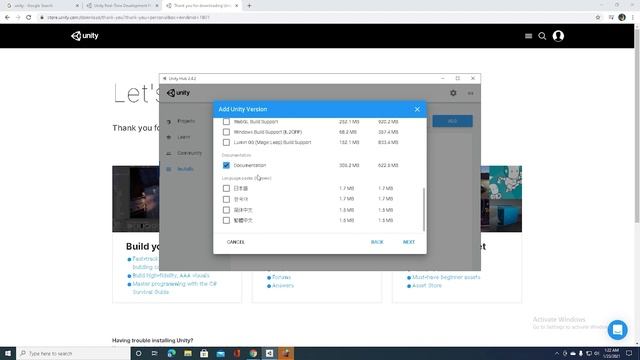This screenshot has height=360, width=640.
Task: Bookmark this page with the star icon
Action: point(598,18)
